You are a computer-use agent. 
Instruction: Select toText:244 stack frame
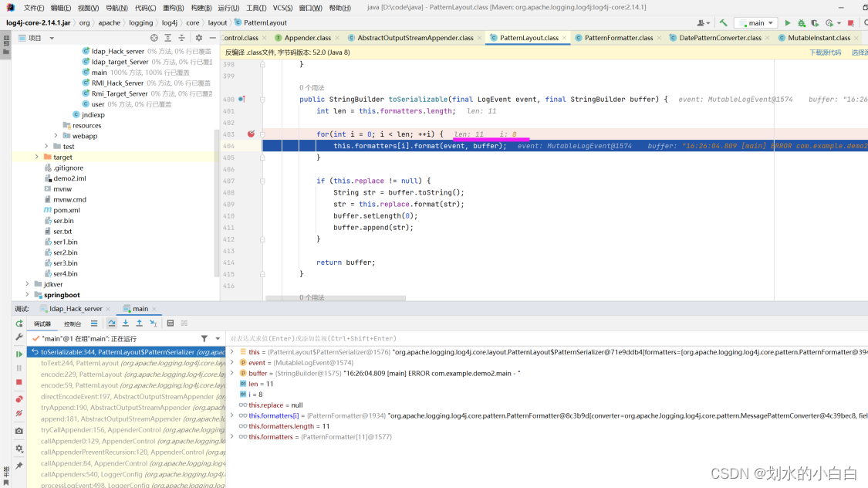click(x=127, y=364)
